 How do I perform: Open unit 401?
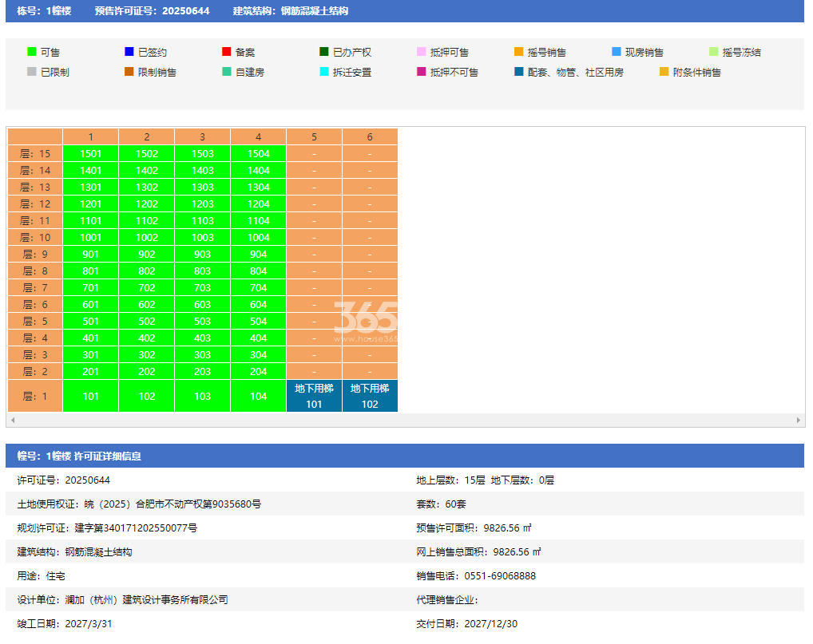point(91,338)
